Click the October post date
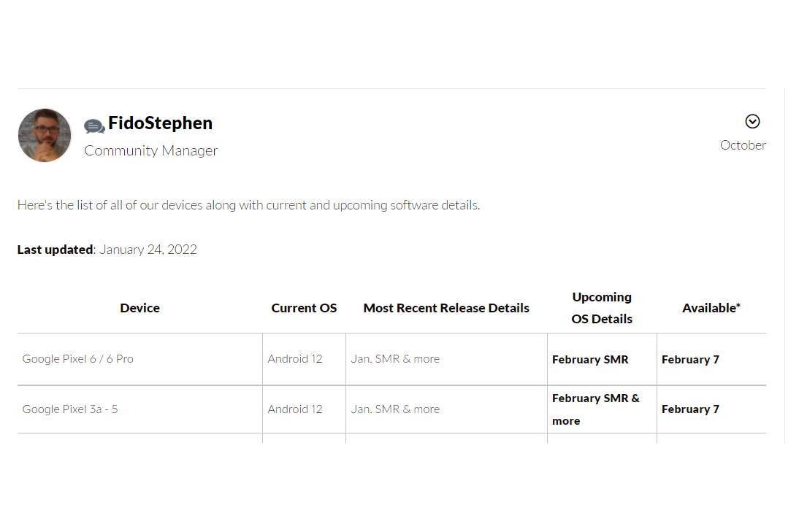The image size is (799, 532). pos(743,145)
